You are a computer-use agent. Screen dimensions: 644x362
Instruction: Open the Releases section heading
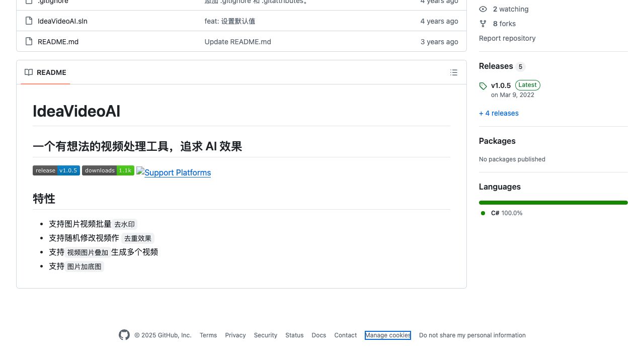coord(496,66)
